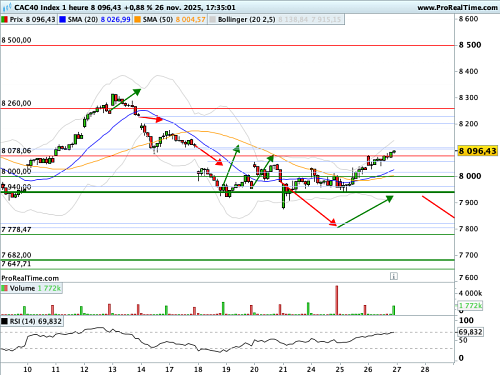
Task: Click '7 700' on the right price axis
Action: point(468,255)
